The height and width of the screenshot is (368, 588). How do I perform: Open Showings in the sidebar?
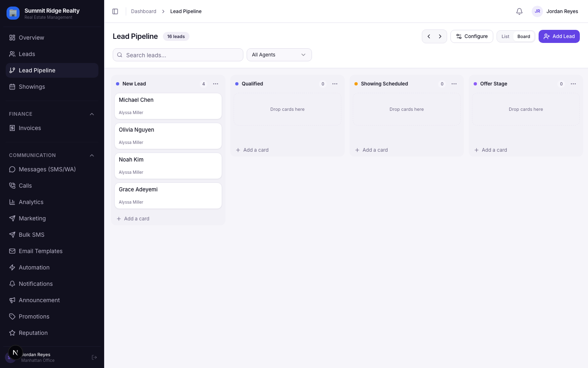pyautogui.click(x=52, y=87)
